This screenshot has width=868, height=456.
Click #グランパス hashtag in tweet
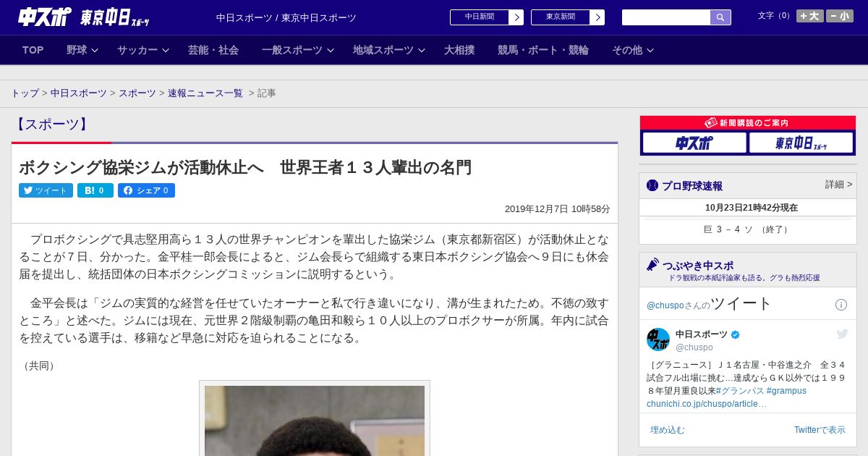pos(739,391)
